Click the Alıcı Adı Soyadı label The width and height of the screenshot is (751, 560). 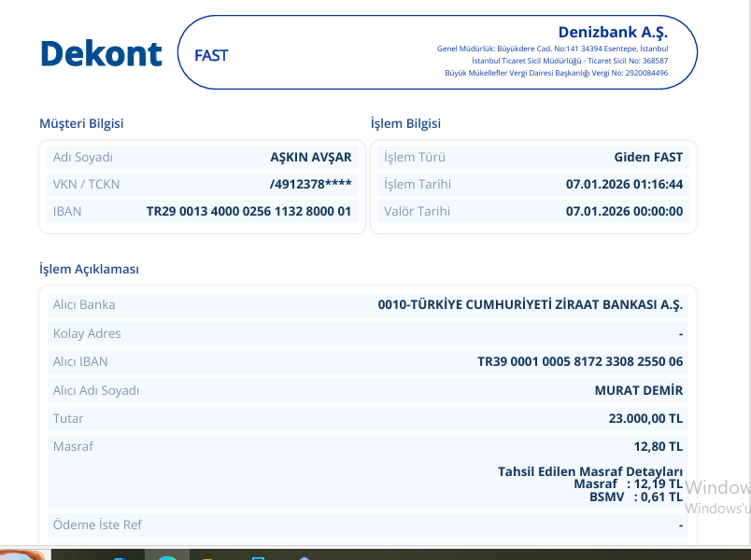(96, 390)
